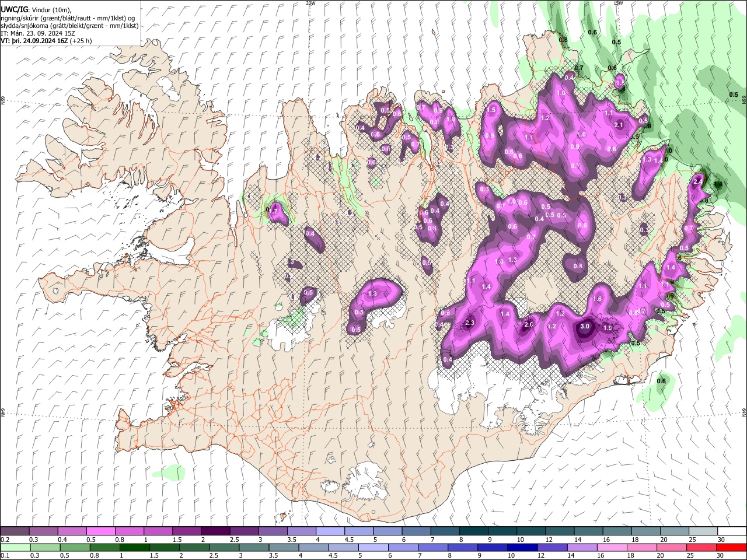Click the '2.1' snowfall value on the map
Viewport: 747px width, 560px height.
tap(619, 125)
